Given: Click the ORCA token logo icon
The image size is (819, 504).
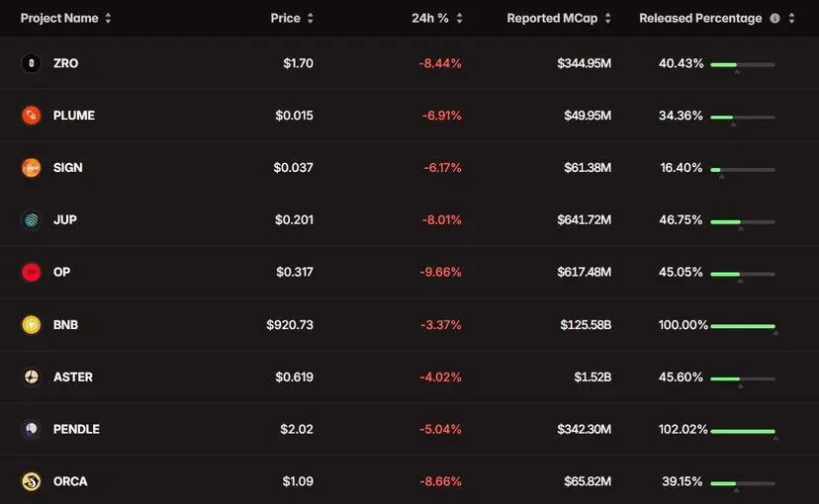Looking at the screenshot, I should 31,481.
